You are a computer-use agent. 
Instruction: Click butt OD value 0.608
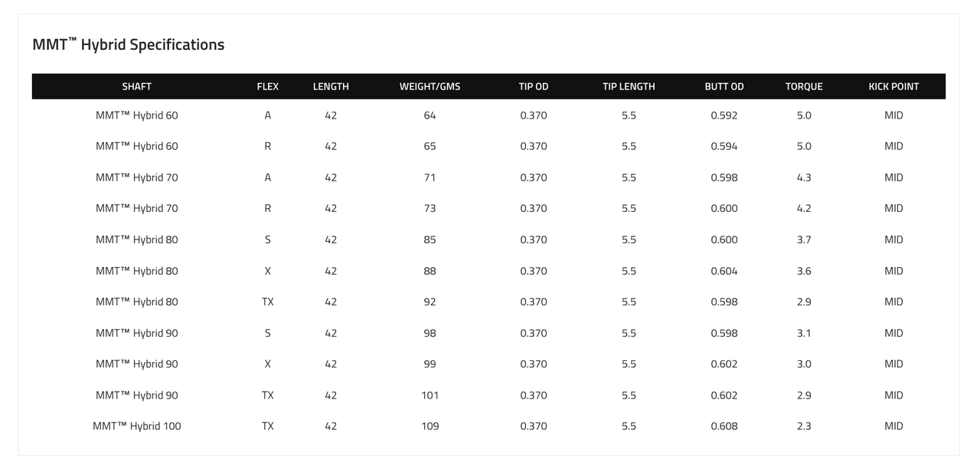pos(724,426)
